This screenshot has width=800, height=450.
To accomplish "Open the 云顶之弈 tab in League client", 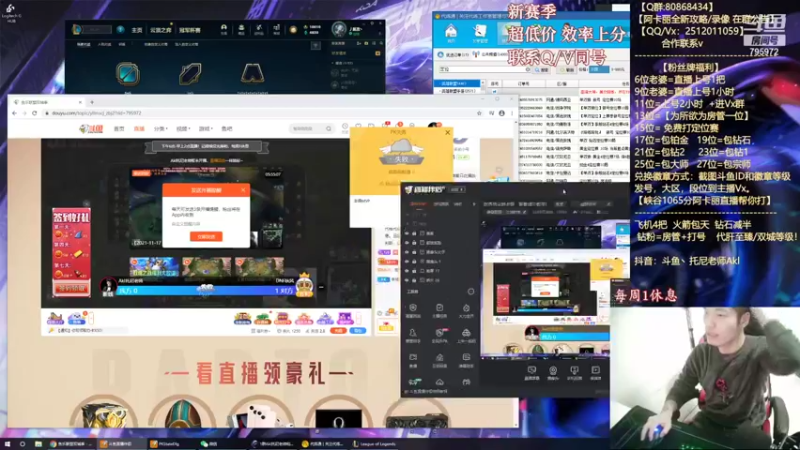I will (160, 30).
